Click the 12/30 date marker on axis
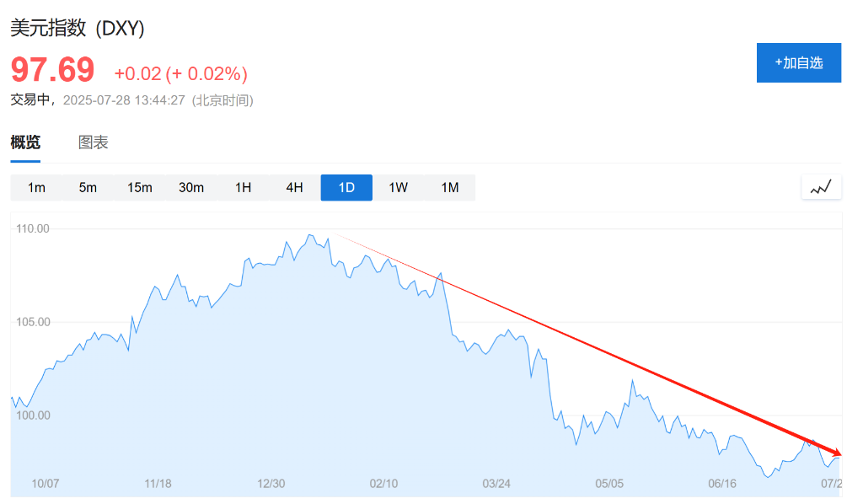The width and height of the screenshot is (863, 504). (x=271, y=484)
